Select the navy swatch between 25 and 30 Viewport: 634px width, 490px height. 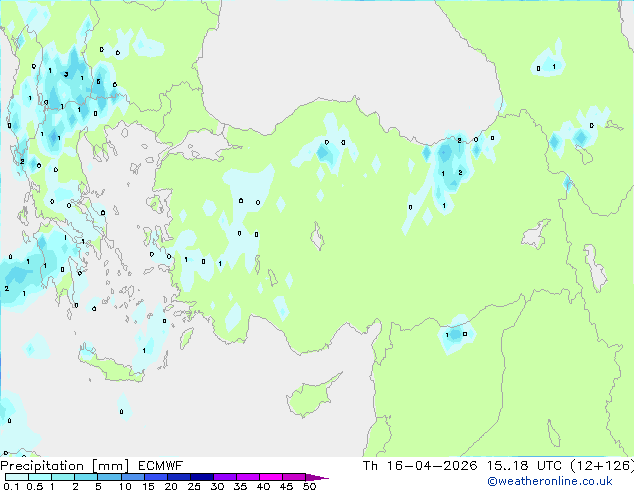point(201,477)
